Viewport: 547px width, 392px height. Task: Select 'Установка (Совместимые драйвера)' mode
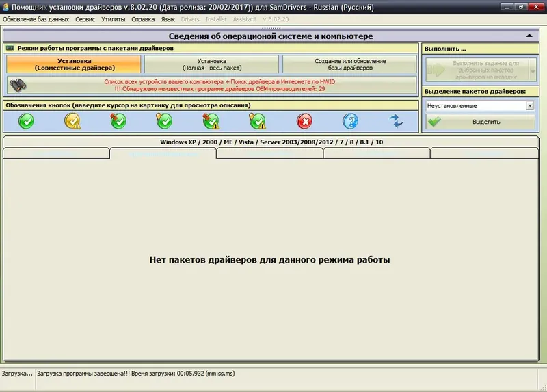74,64
